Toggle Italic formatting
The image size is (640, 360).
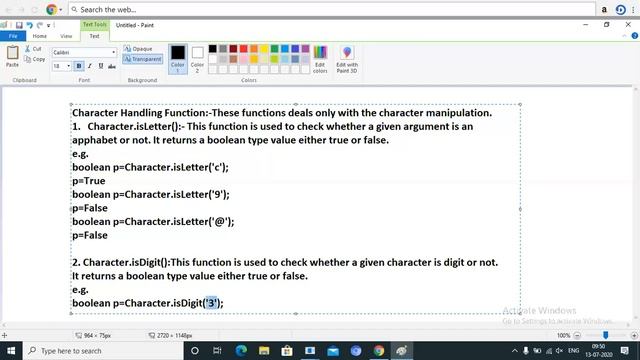90,66
